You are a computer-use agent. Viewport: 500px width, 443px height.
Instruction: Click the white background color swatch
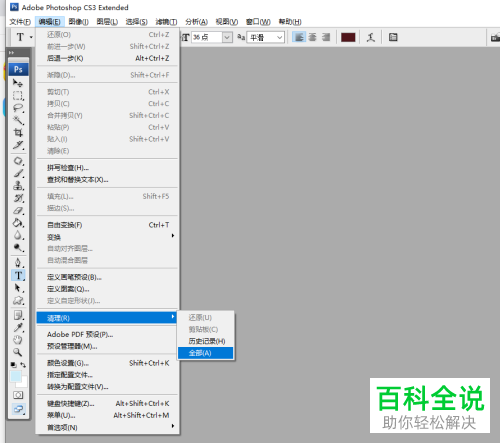(23, 383)
